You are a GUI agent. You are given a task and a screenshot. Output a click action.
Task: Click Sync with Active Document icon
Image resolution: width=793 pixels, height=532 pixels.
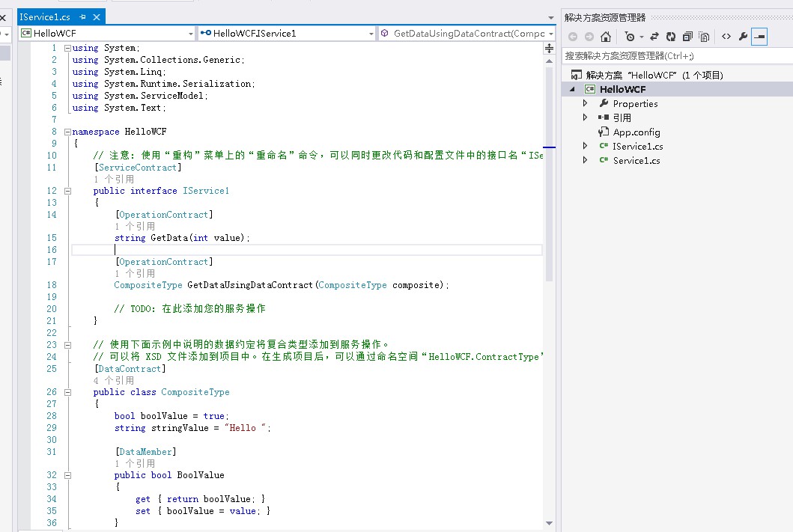click(654, 37)
